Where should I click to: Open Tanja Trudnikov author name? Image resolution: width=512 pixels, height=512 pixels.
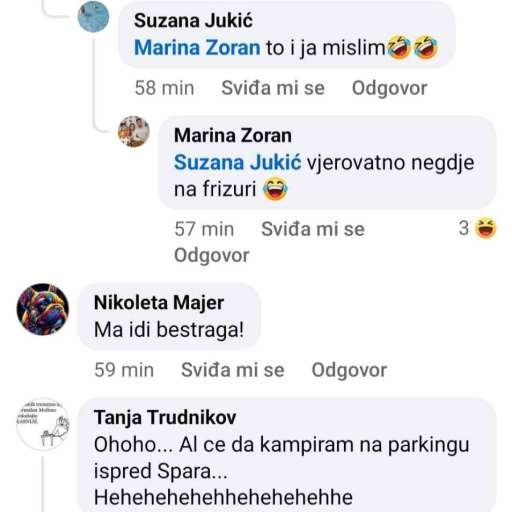165,418
